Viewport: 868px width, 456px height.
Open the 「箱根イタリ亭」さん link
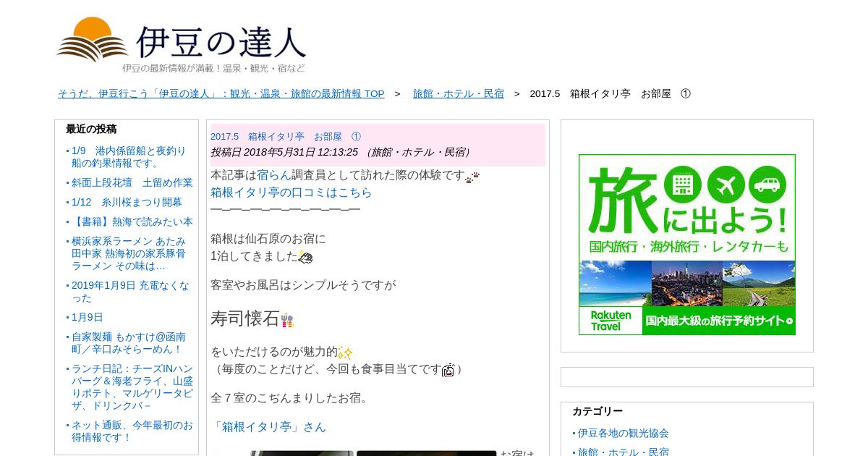[268, 427]
